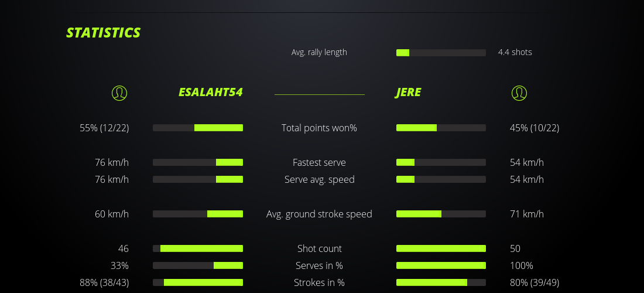644x293 pixels.
Task: Click ESALAHT54's Strokes in % bar
Action: (198, 282)
